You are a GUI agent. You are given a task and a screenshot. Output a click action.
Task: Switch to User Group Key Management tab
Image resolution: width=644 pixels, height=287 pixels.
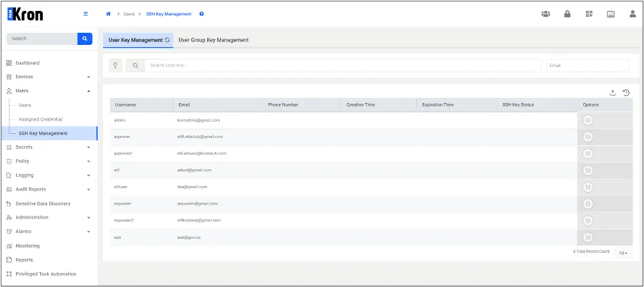[x=213, y=40]
